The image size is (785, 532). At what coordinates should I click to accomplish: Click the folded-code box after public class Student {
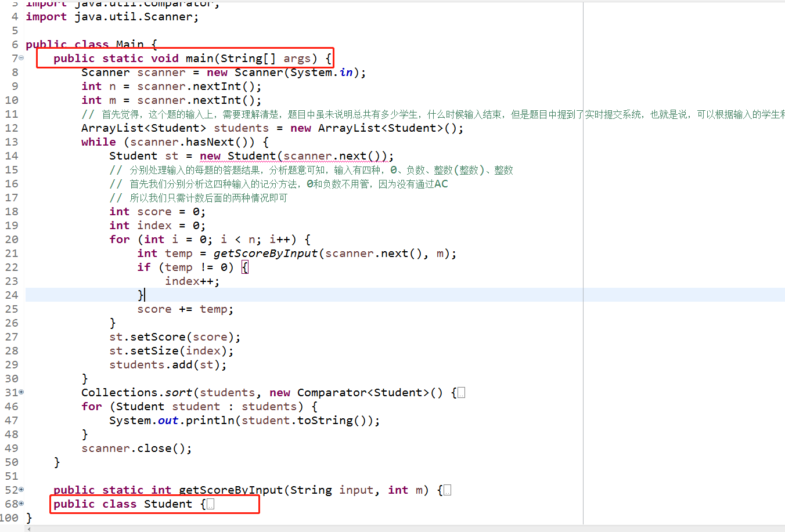coord(210,504)
